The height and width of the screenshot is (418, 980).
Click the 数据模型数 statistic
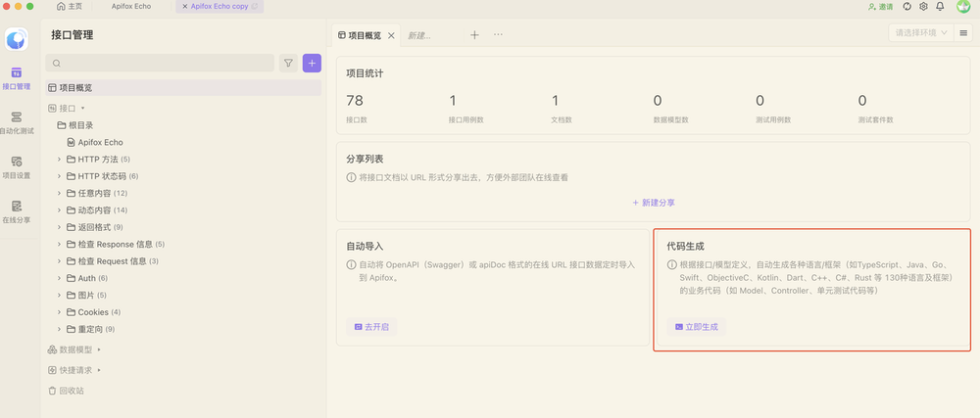[670, 108]
